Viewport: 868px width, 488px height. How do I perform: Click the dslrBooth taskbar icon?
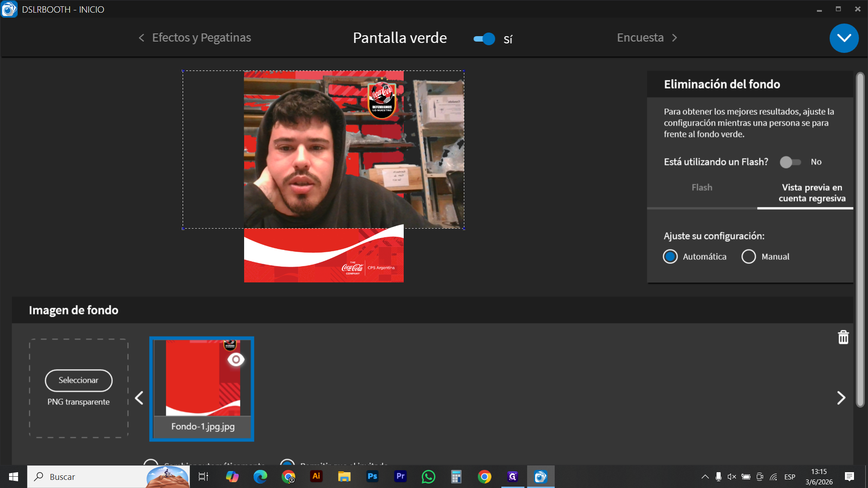point(541,477)
